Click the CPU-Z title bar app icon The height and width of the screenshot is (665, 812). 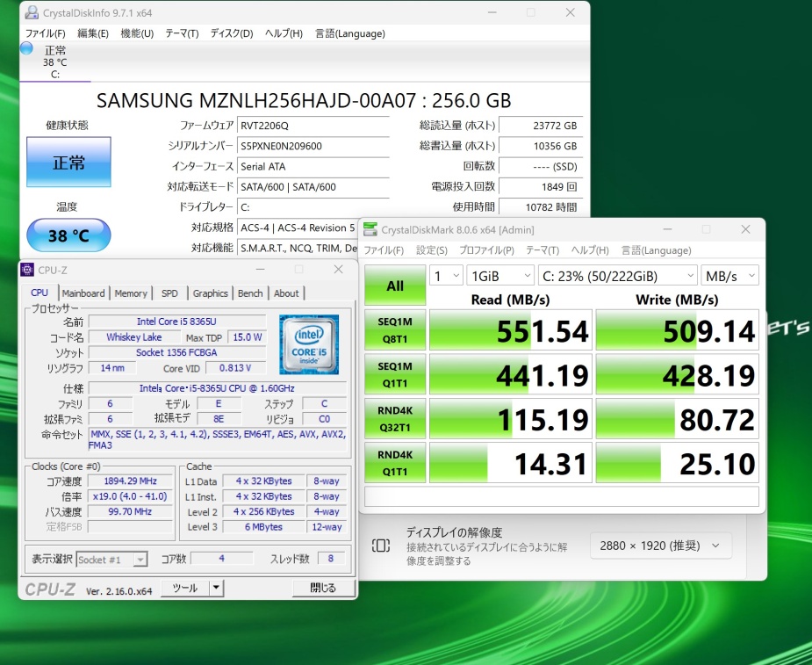tap(27, 270)
